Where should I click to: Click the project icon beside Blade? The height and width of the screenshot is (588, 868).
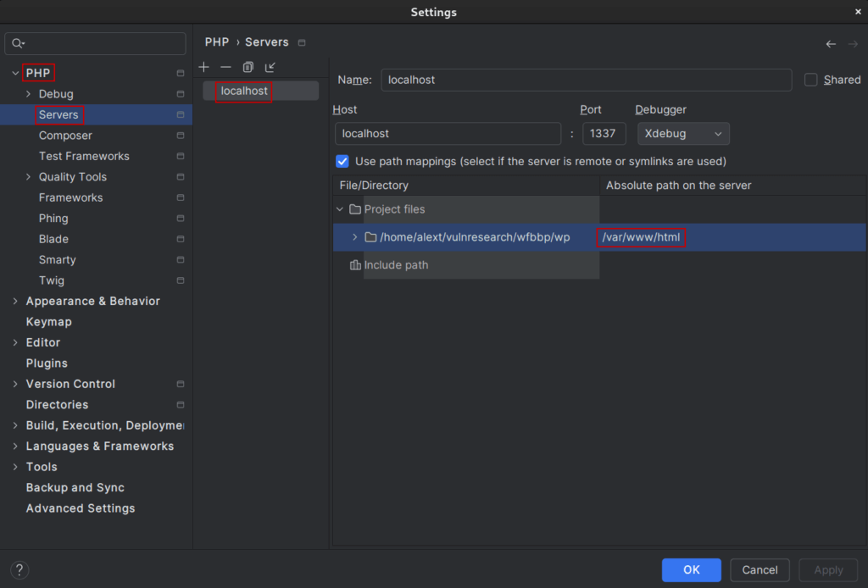point(181,239)
